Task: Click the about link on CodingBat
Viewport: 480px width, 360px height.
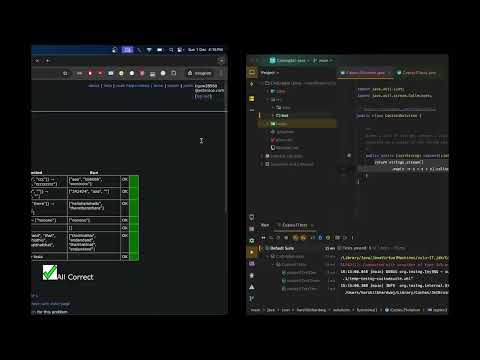Action: tap(94, 86)
